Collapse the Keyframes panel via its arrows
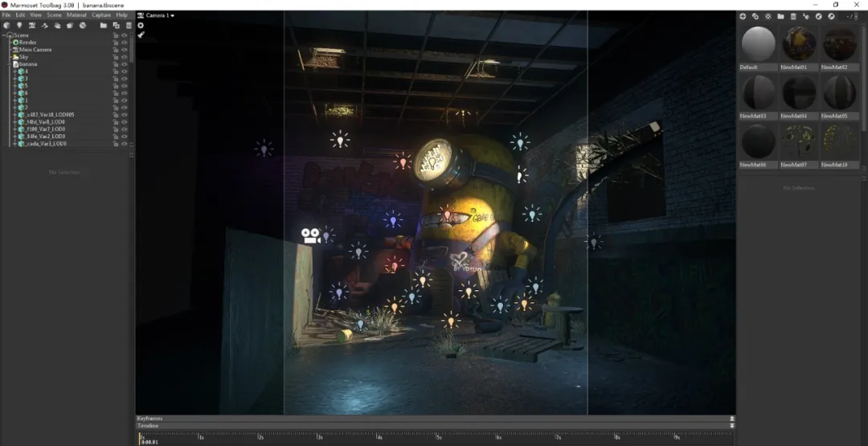Screen dimensions: 868x446 pyautogui.click(x=731, y=419)
